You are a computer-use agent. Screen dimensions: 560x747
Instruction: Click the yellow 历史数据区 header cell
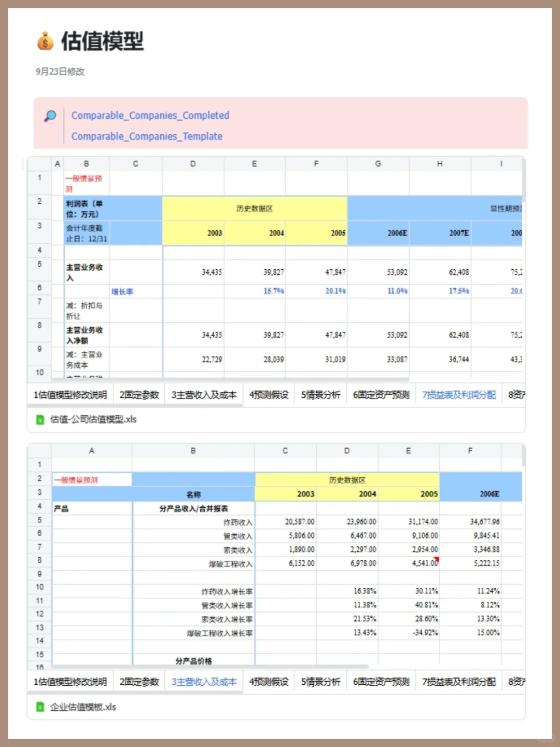click(254, 209)
